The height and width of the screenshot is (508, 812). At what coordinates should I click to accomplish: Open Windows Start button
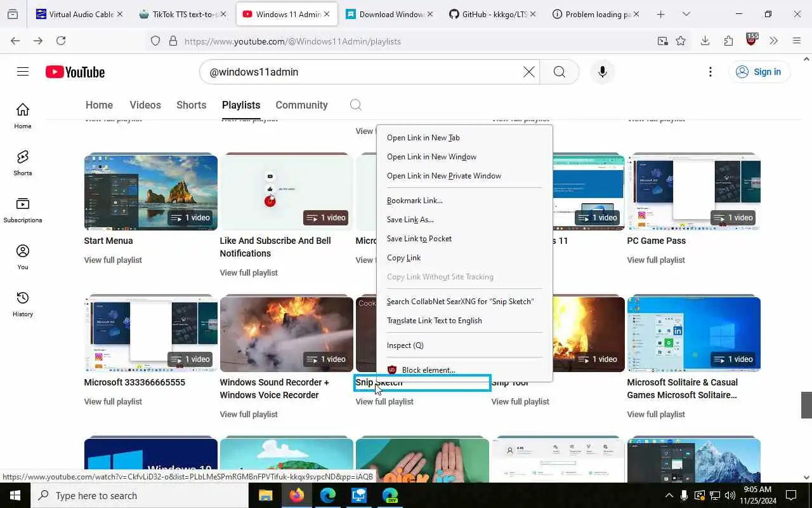15,495
